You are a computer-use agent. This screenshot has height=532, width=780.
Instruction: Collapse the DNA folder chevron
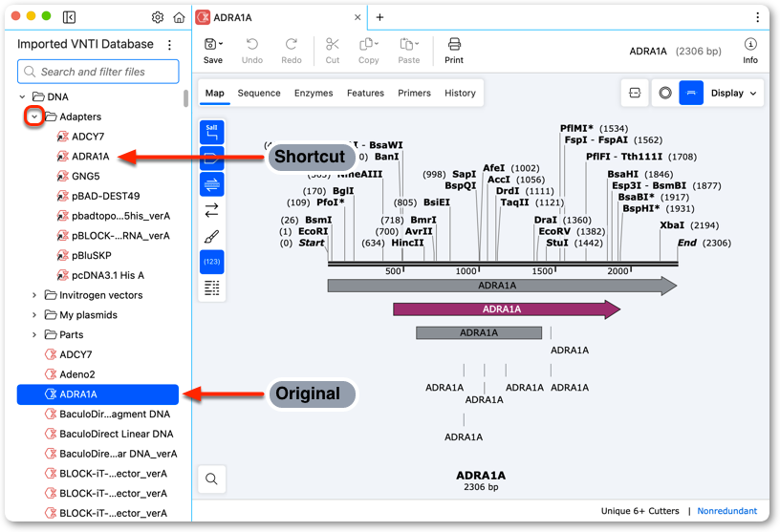[x=22, y=97]
